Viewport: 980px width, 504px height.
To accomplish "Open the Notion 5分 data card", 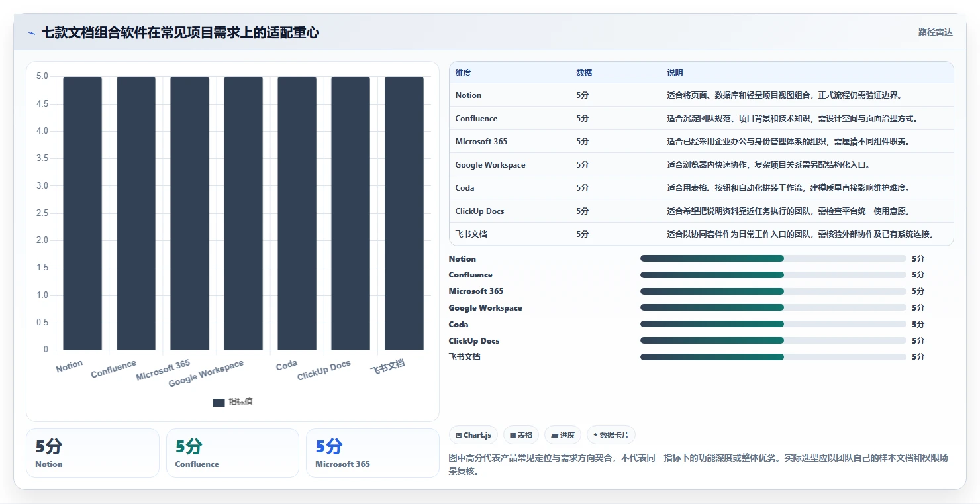I will pos(93,453).
